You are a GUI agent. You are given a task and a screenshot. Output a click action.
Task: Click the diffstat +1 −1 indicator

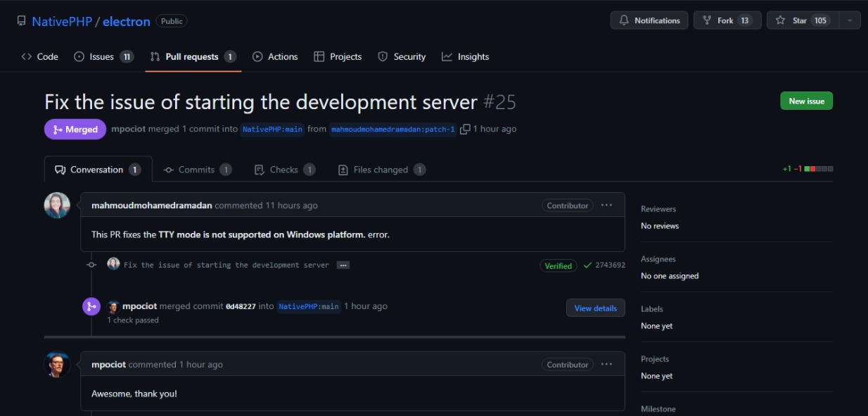(808, 169)
